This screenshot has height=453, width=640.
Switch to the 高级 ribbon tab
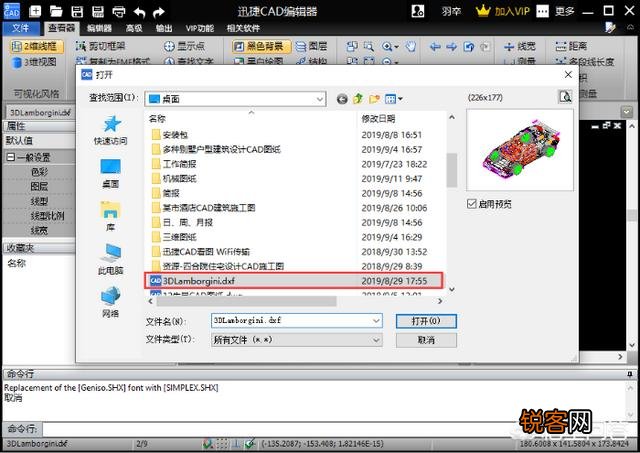(134, 28)
